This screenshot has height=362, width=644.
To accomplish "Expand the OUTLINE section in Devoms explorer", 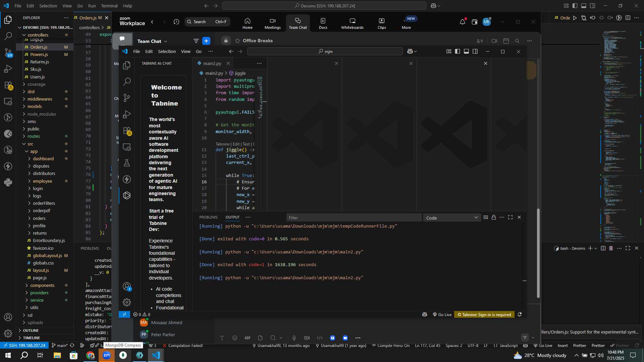I will (x=45, y=330).
